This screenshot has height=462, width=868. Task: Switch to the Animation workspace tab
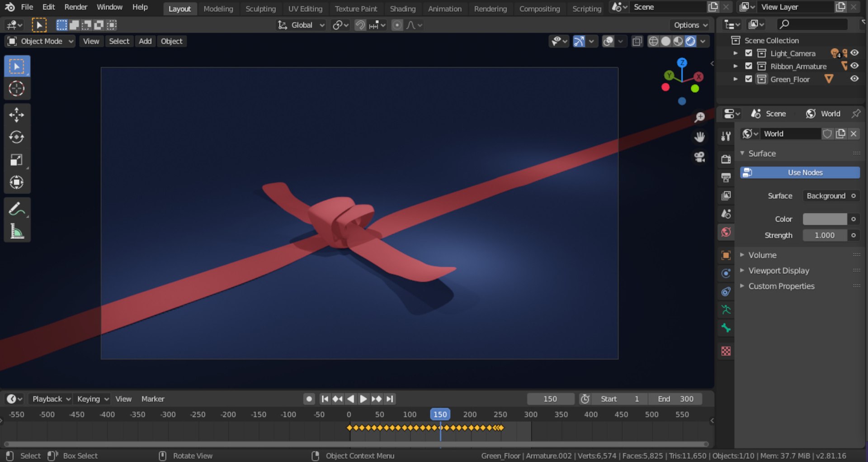pos(444,9)
